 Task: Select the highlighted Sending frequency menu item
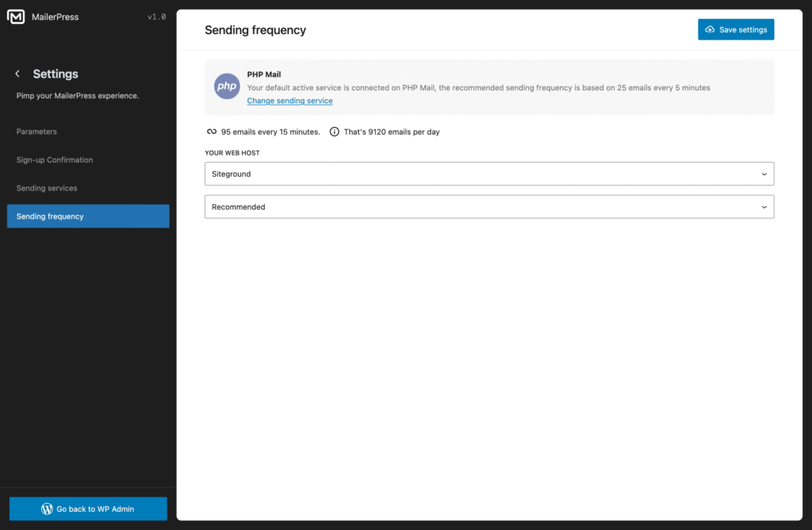pos(48,216)
